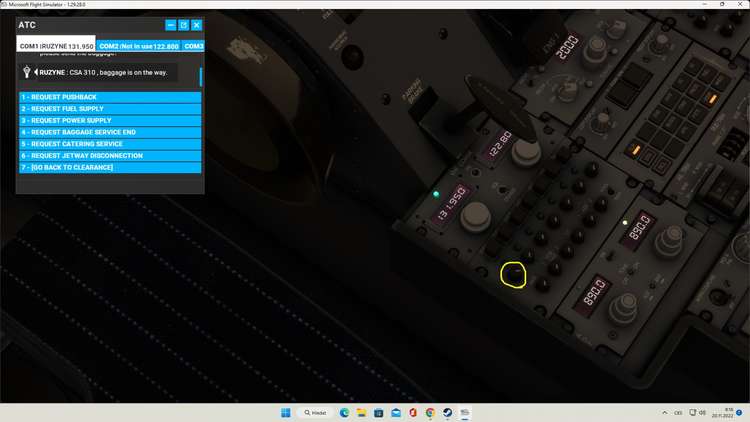Open the Windows Start menu
This screenshot has width=750, height=422.
tap(286, 412)
